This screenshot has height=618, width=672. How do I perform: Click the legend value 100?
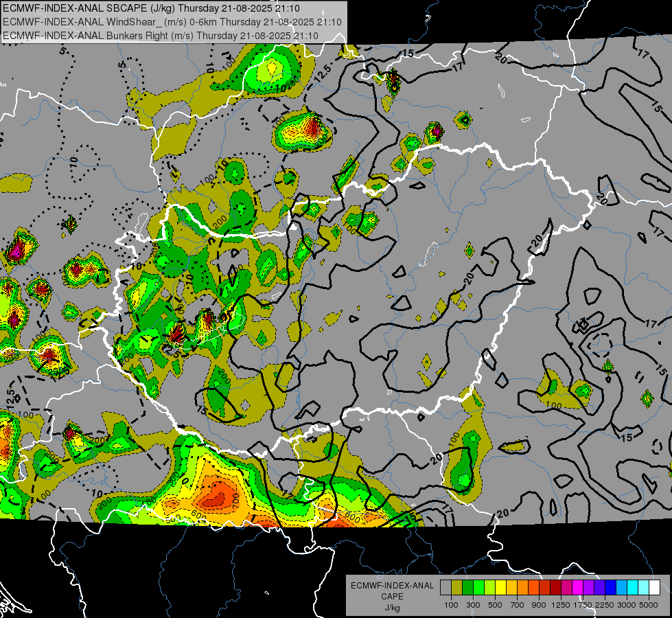point(451,605)
